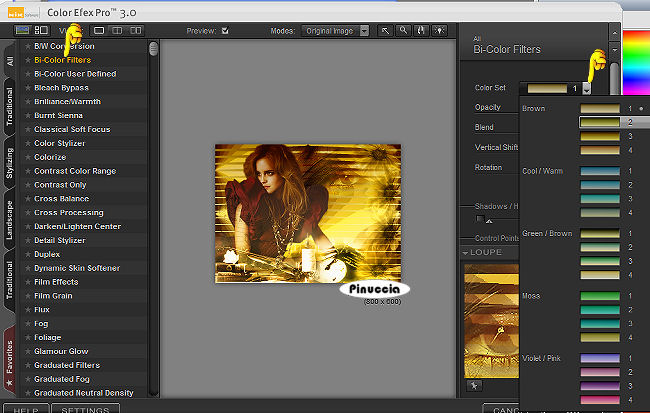The height and width of the screenshot is (413, 650).
Task: Click the CANCEL button
Action: (x=502, y=409)
